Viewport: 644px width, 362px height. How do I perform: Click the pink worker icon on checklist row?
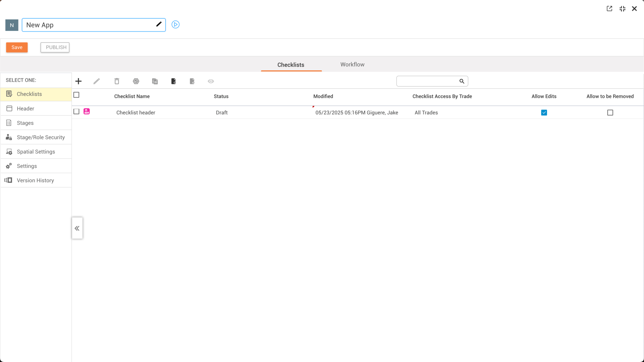click(87, 112)
